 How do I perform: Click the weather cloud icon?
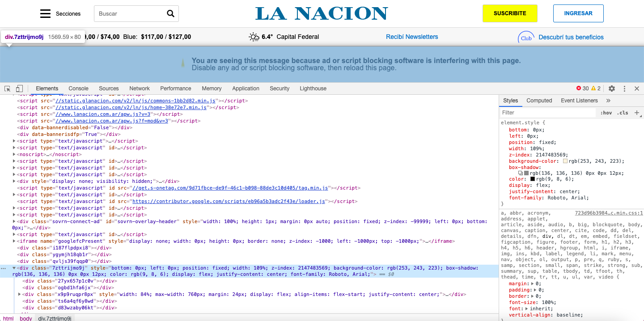click(254, 37)
